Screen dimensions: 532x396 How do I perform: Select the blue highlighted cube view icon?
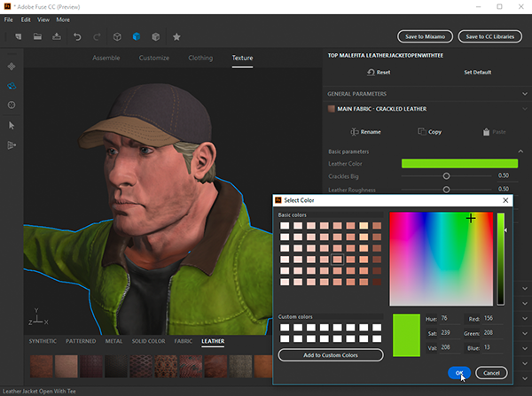[137, 37]
